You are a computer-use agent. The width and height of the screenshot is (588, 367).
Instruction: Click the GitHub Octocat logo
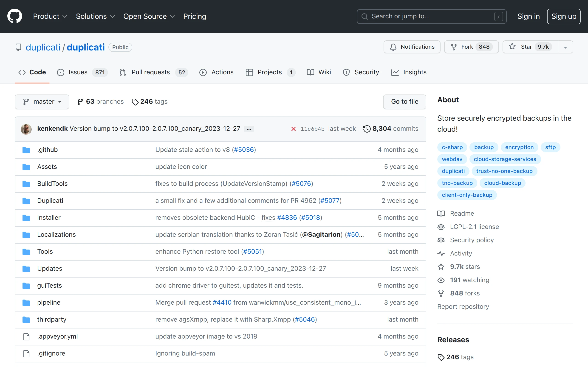14,16
